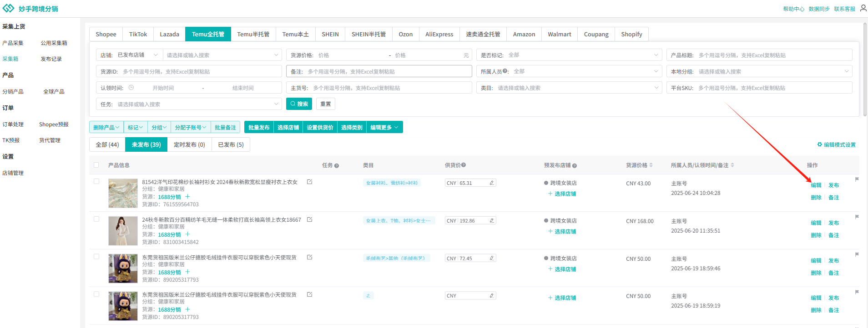The image size is (868, 328).
Task: Open 编辑模式设置 gear setting
Action: point(836,144)
